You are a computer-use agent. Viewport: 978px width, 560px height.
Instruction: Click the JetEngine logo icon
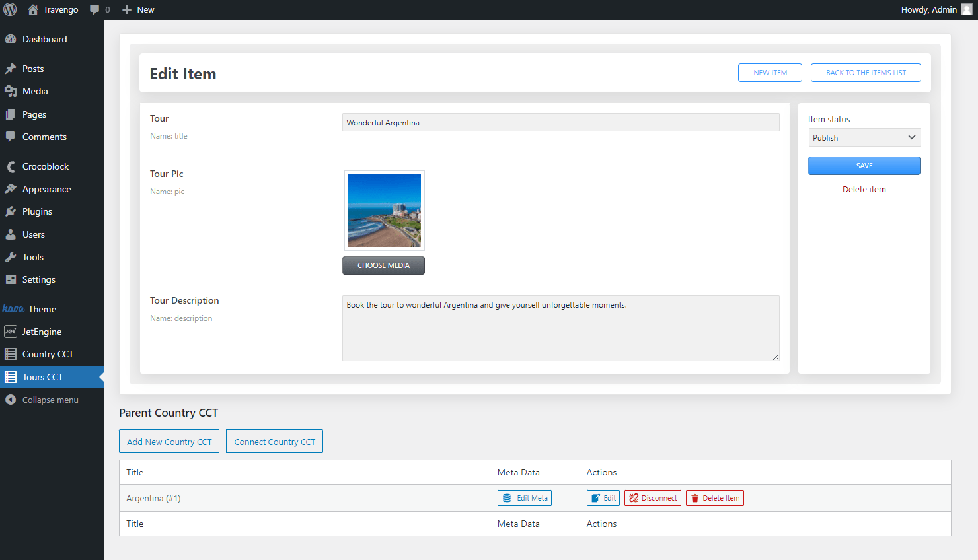pyautogui.click(x=11, y=332)
